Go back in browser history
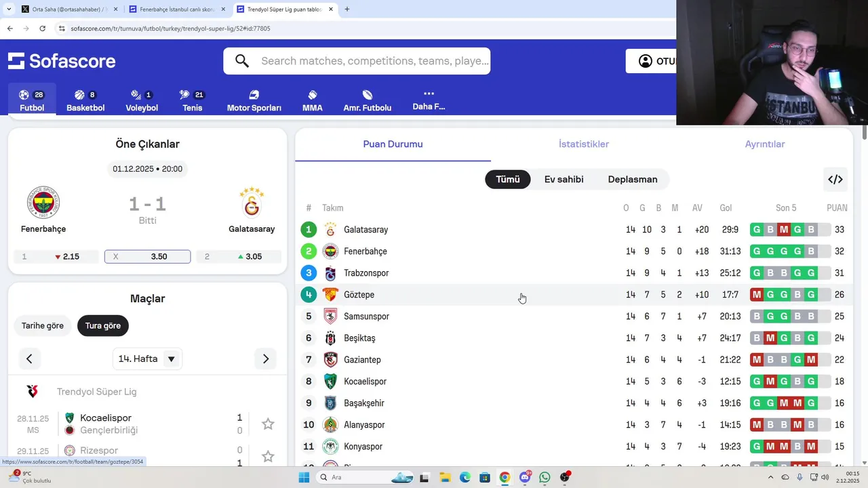Image resolution: width=868 pixels, height=488 pixels. click(x=9, y=28)
